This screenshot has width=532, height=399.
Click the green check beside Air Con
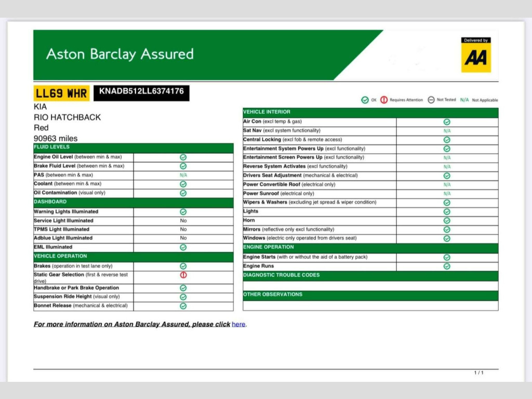click(x=447, y=122)
